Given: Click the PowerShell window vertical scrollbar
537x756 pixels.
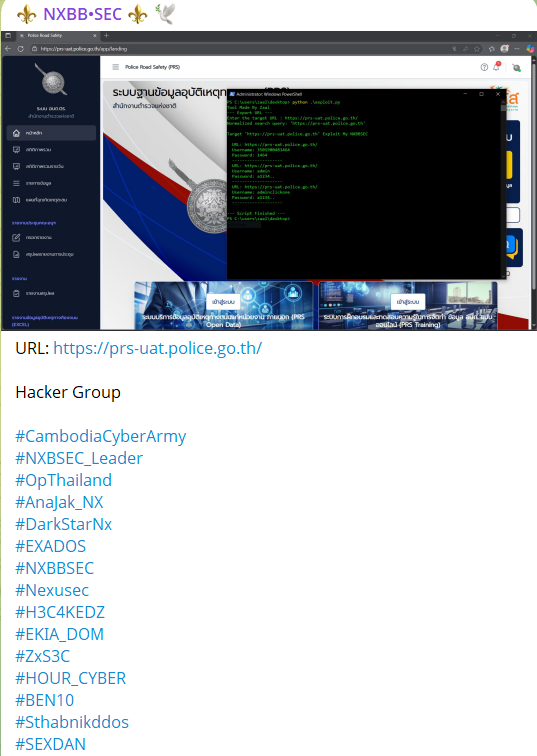Looking at the screenshot, I should click(504, 188).
